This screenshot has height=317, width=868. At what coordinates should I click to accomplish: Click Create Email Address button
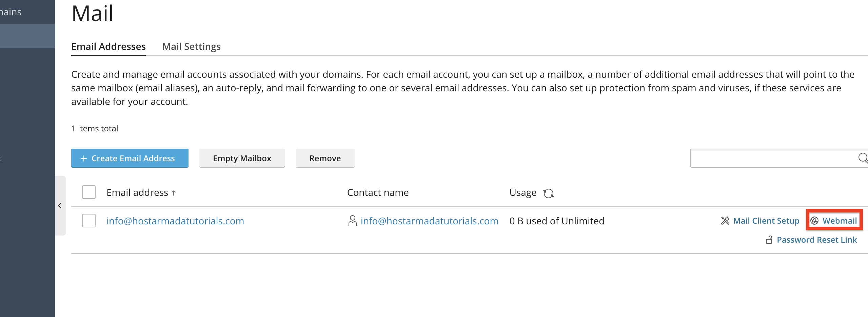(130, 158)
